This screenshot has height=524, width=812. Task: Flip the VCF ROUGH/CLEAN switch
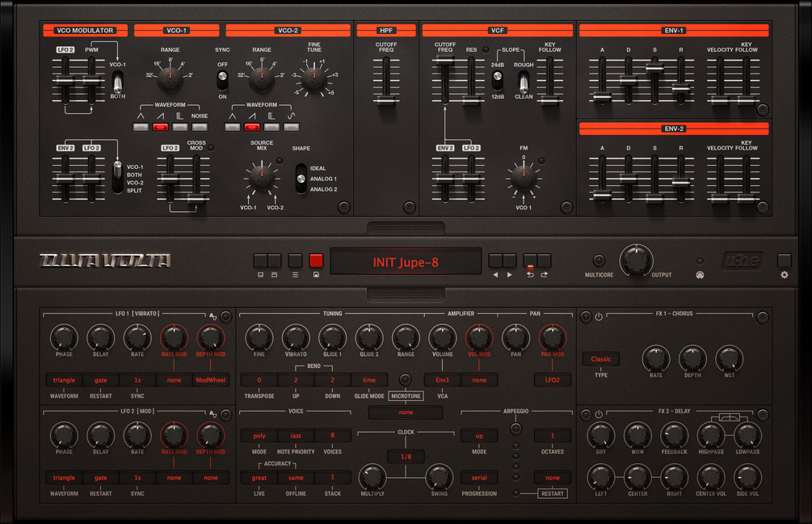524,82
